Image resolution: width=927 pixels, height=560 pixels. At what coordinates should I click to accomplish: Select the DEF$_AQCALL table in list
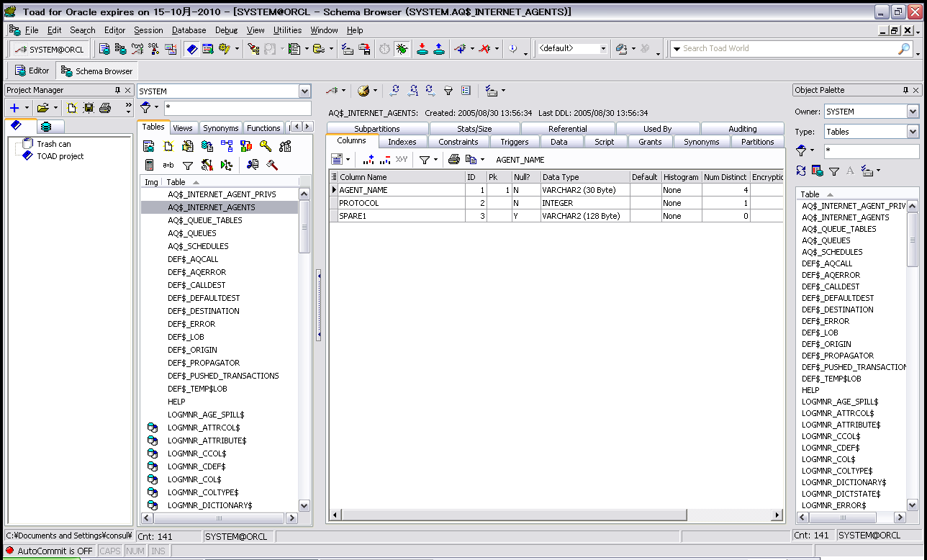tap(193, 259)
